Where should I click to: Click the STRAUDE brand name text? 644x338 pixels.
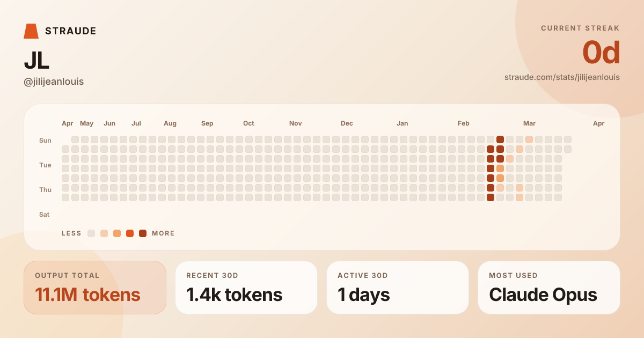click(71, 31)
